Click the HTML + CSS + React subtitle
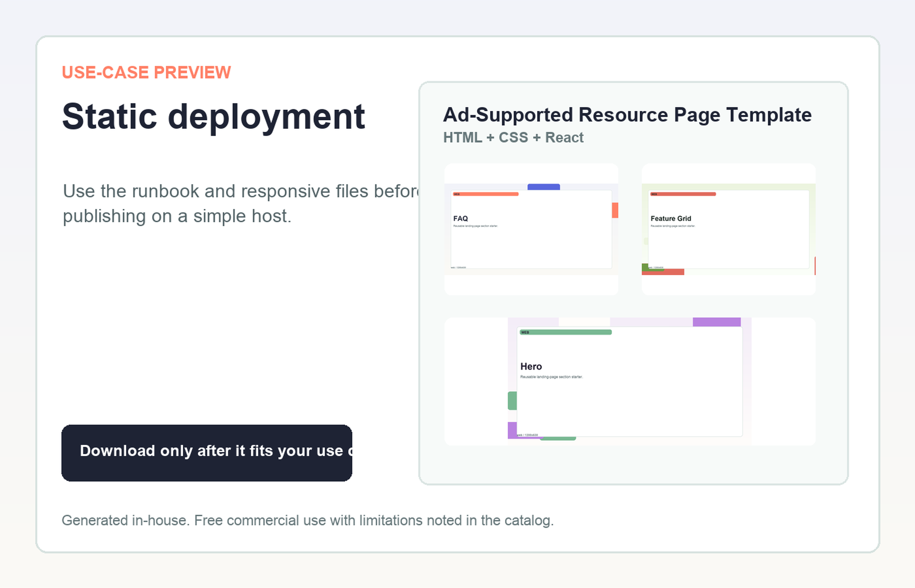The width and height of the screenshot is (915, 588). [513, 138]
